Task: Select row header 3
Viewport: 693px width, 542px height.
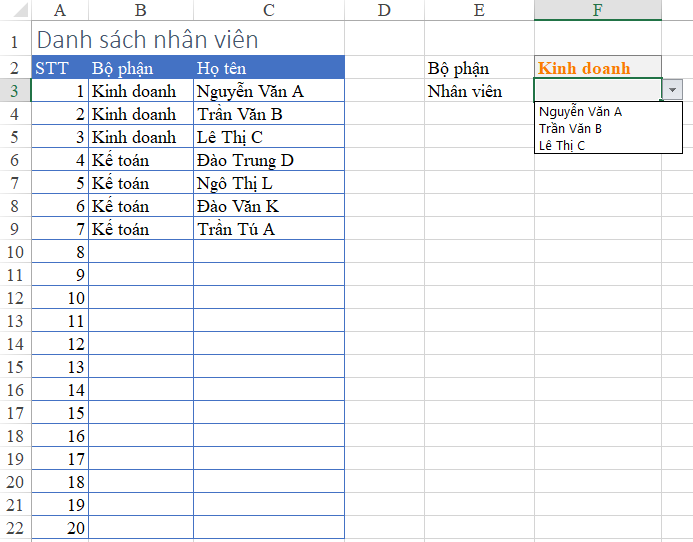Action: point(15,91)
